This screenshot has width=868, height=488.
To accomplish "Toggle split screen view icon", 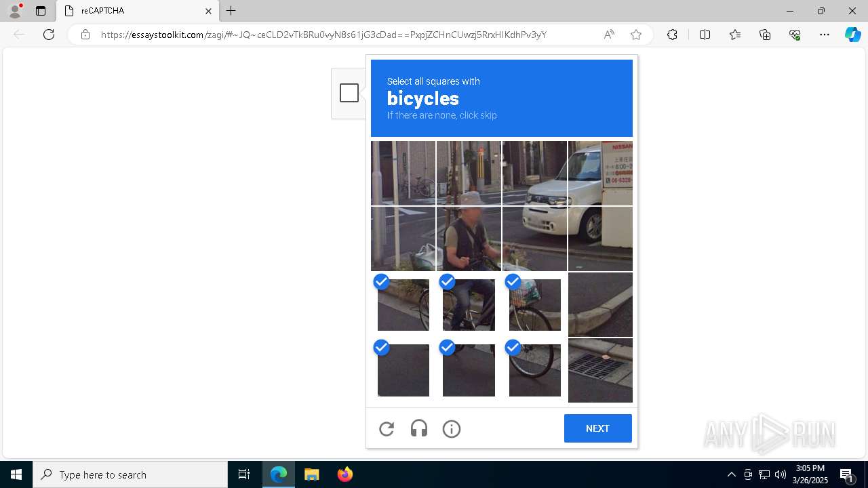I will (705, 35).
